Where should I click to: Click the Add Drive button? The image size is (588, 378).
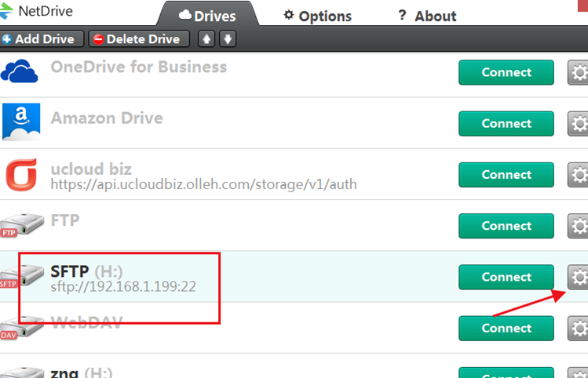point(42,39)
